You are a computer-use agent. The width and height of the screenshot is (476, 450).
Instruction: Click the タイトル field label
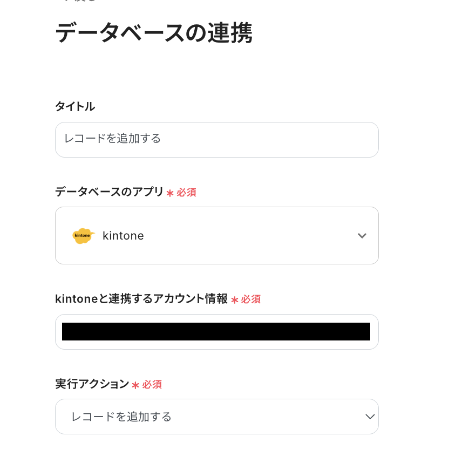(75, 106)
